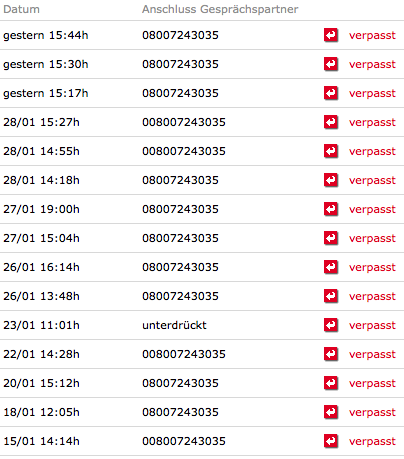The image size is (404, 459).
Task: Open verpasst link for 26/01 13:48h
Action: 372,297
